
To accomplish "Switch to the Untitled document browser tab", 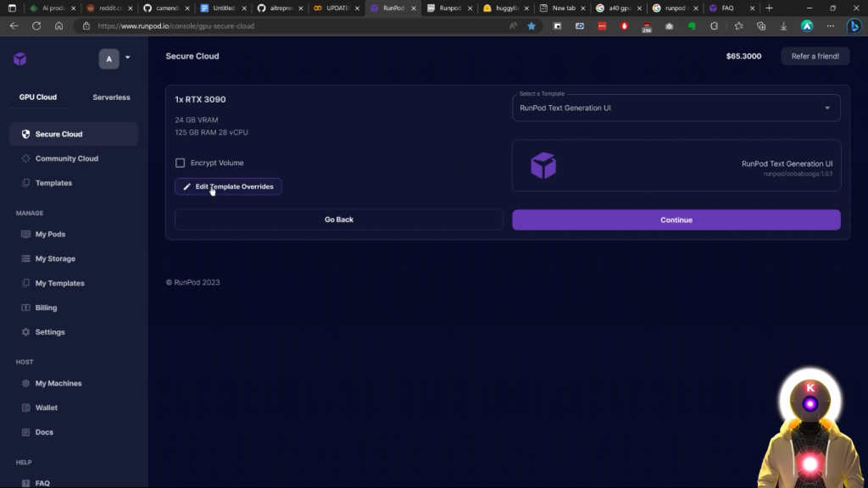I will 223,8.
